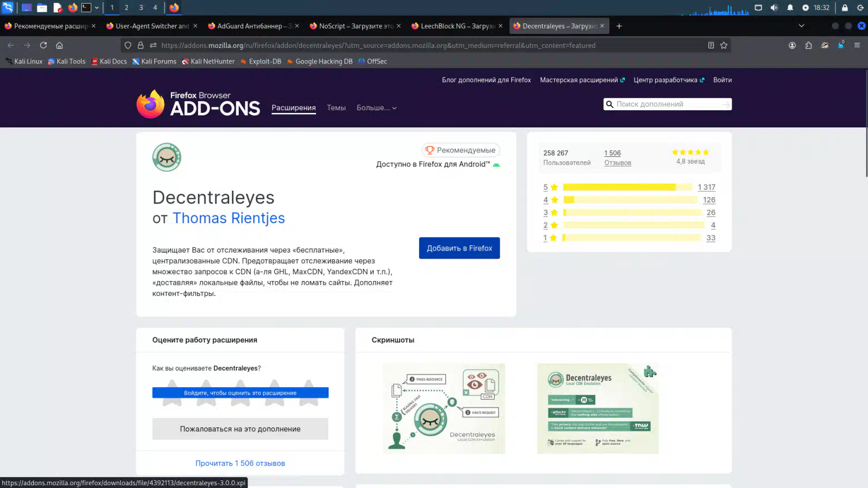This screenshot has width=868, height=488.
Task: Click the power manager icon beside the clock
Action: (x=806, y=8)
